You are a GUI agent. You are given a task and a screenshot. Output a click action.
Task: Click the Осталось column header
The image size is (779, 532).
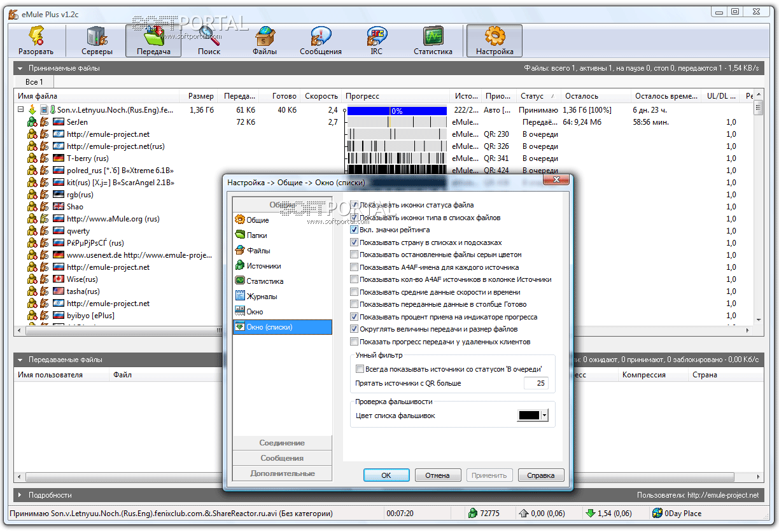point(596,96)
